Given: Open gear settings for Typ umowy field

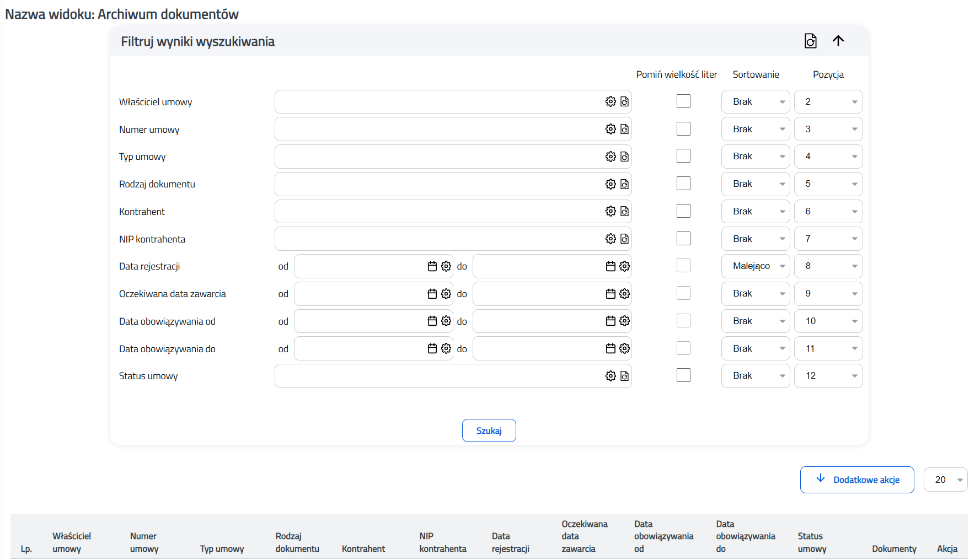Looking at the screenshot, I should [x=611, y=157].
